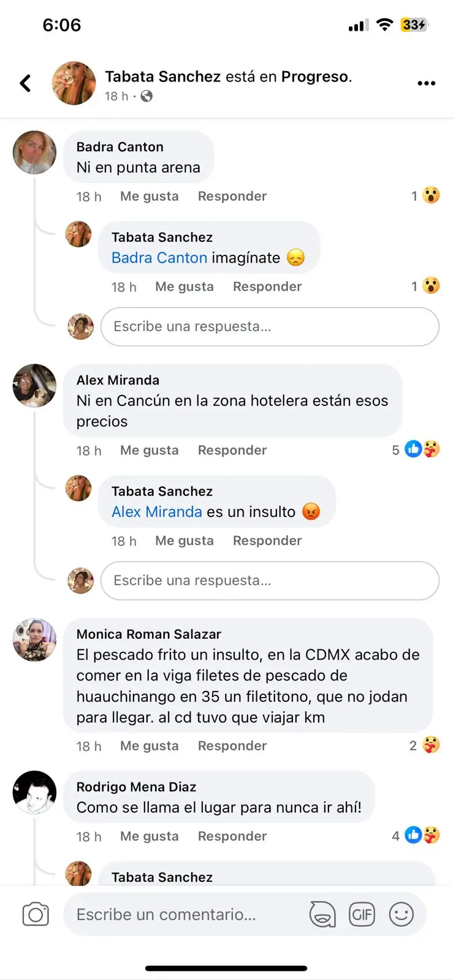Tap the three-dot options menu

[x=426, y=83]
